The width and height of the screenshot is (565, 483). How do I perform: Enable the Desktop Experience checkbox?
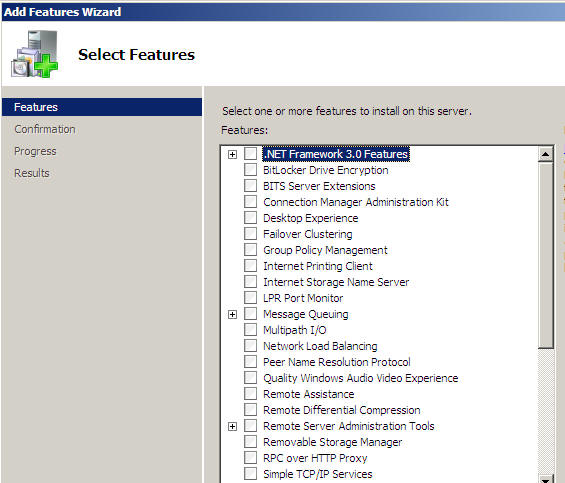tap(250, 218)
